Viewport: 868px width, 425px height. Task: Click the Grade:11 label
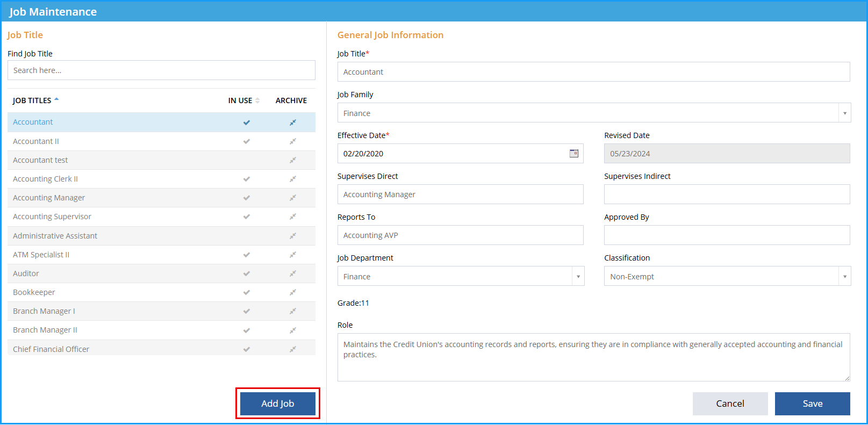pos(353,303)
